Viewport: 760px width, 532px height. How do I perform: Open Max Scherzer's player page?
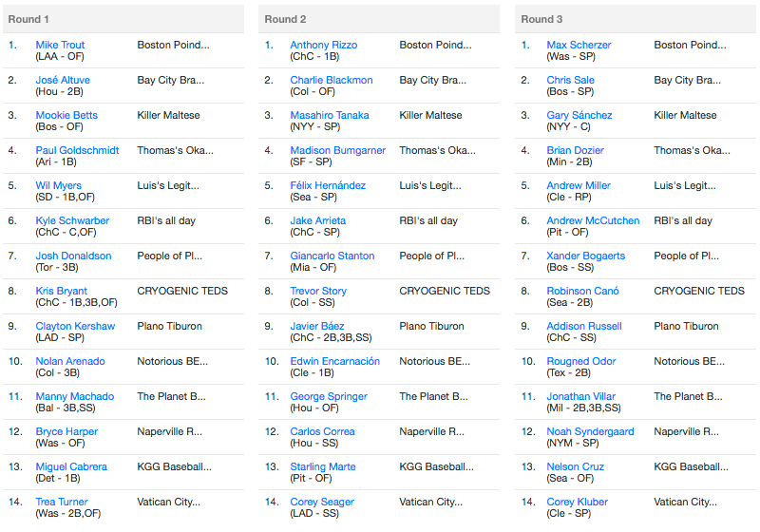click(579, 45)
